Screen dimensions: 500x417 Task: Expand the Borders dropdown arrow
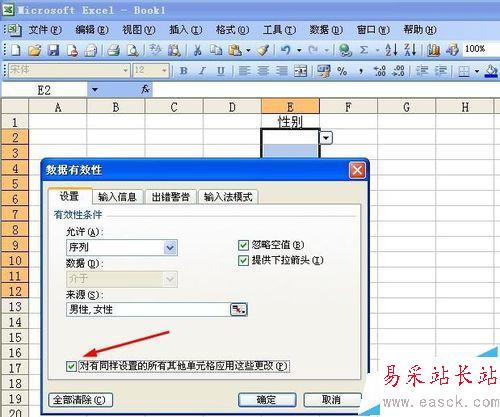477,71
